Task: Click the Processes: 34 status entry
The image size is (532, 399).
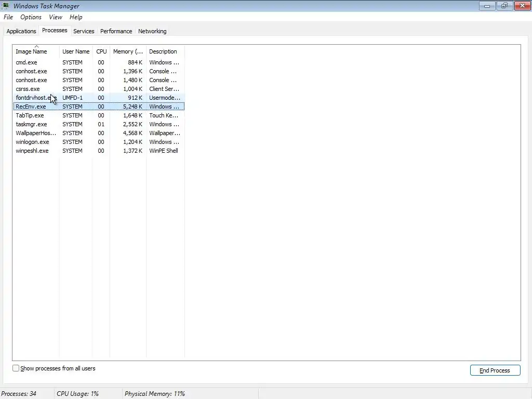Action: 19,394
